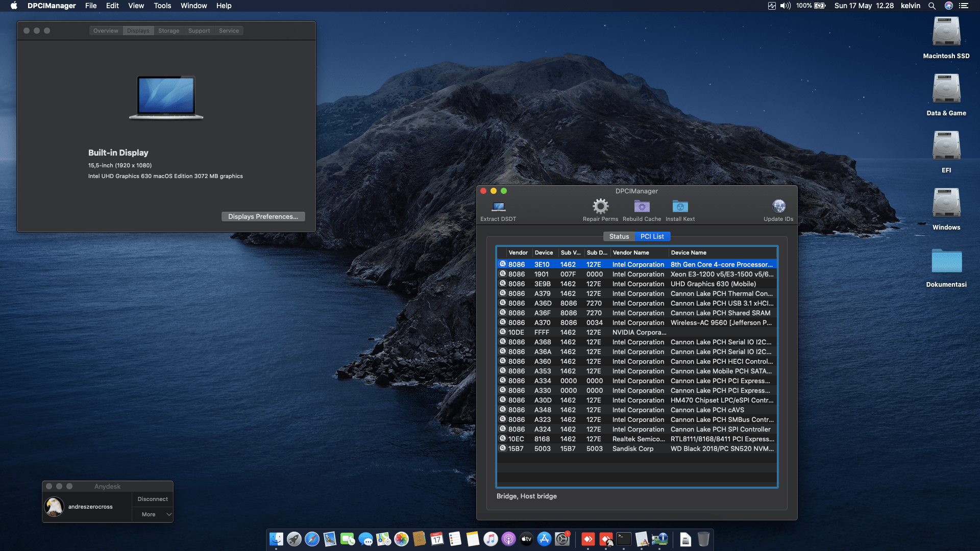Open System Preferences in the dock
This screenshot has height=551, width=980.
point(562,539)
